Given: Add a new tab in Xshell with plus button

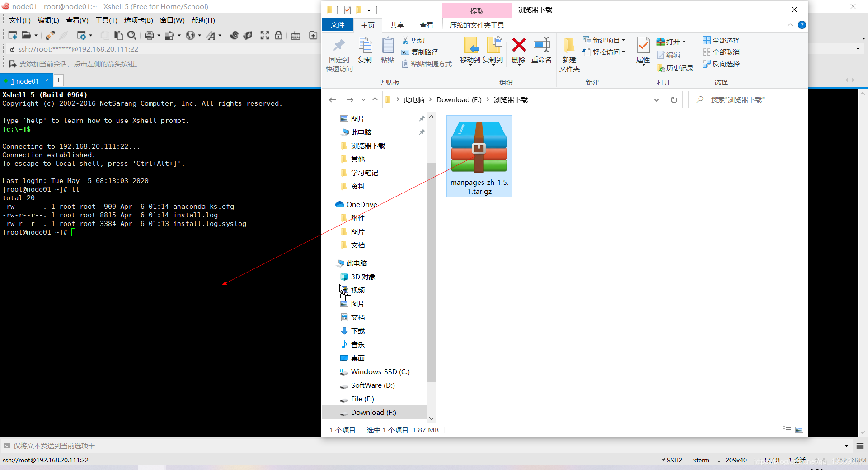Looking at the screenshot, I should (x=59, y=80).
